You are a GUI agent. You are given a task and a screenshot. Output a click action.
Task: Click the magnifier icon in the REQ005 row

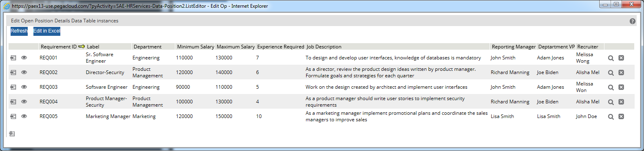point(611,117)
